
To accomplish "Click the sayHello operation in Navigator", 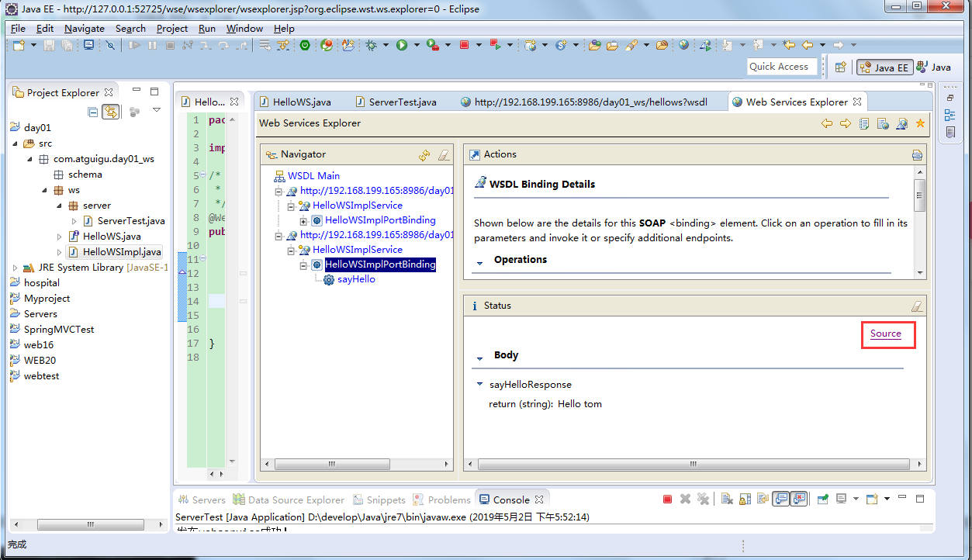I will [356, 279].
